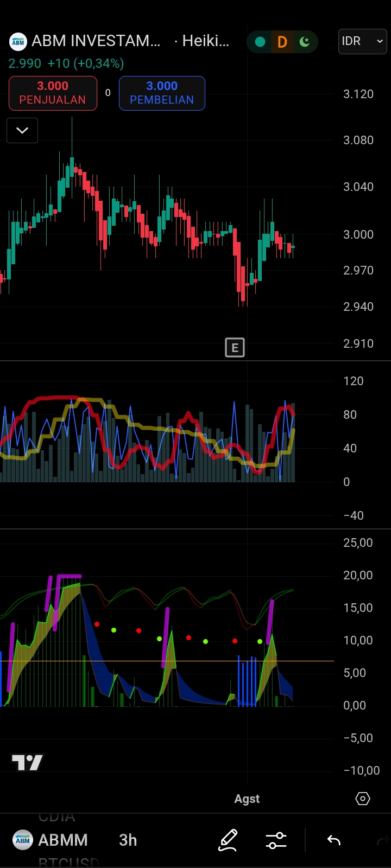Image resolution: width=391 pixels, height=868 pixels.
Task: Tap the ABM logo beside the stock name
Action: coord(18,42)
